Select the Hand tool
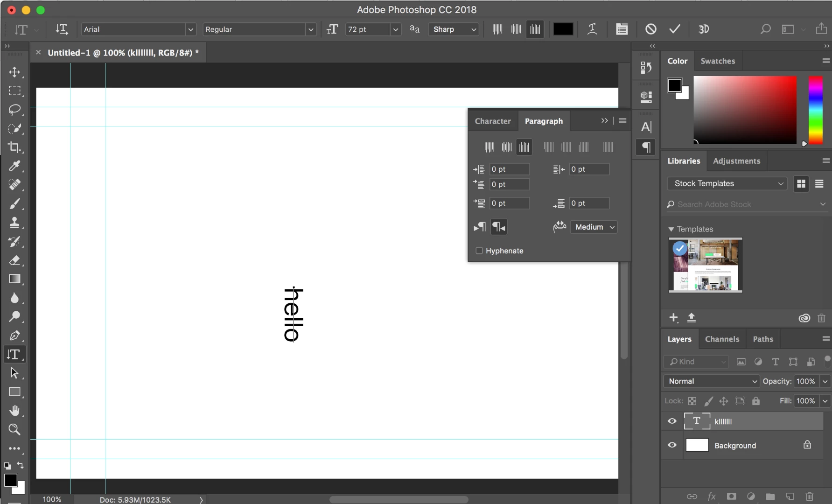The width and height of the screenshot is (832, 504). pos(14,411)
